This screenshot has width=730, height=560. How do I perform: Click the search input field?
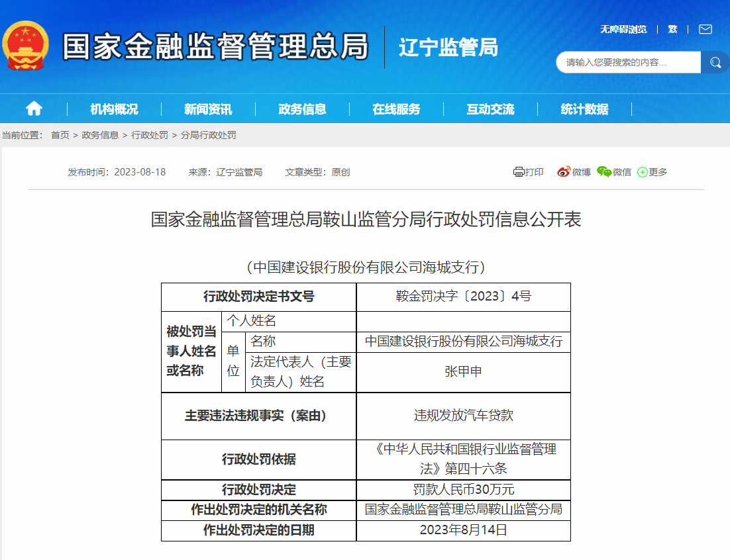click(x=628, y=62)
